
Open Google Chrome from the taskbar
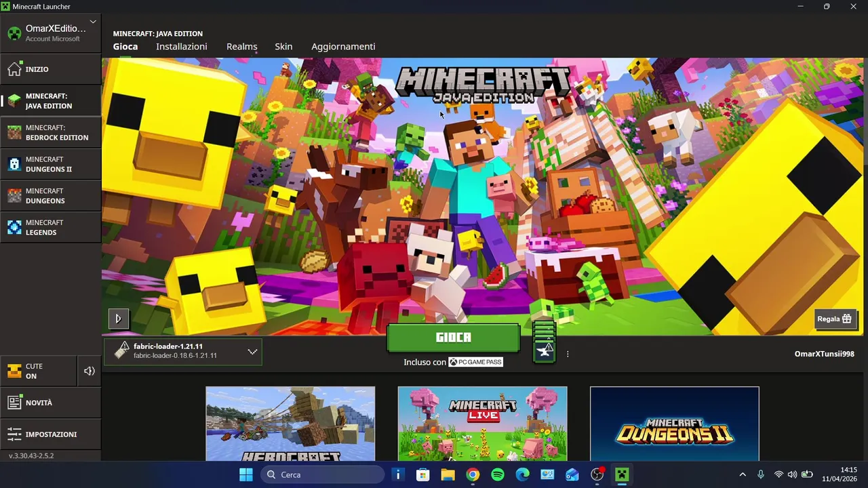pyautogui.click(x=473, y=474)
